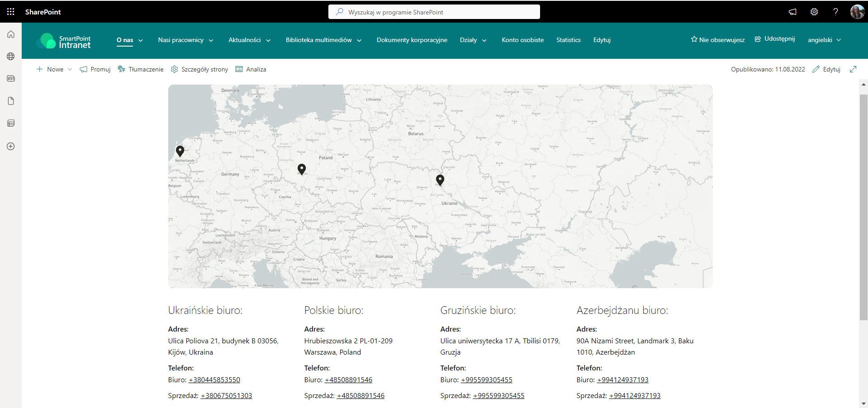Screen dimensions: 868x408
Task: Click the Udostępnij share button
Action: 775,39
